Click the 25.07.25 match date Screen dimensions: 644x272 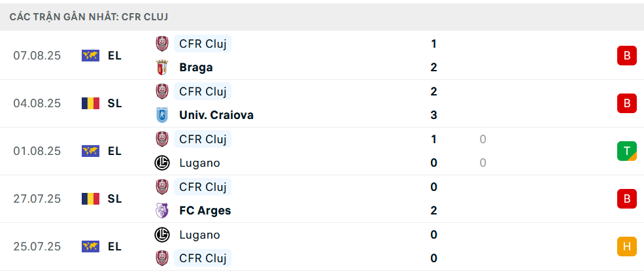pyautogui.click(x=37, y=246)
